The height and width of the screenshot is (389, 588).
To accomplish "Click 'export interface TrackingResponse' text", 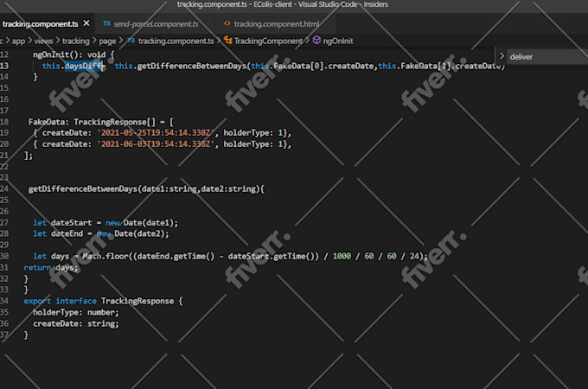I will 99,301.
